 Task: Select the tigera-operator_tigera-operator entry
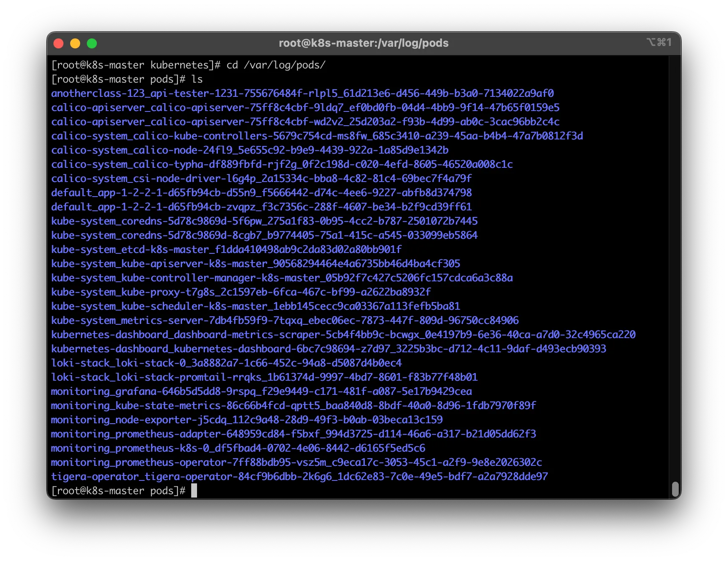pyautogui.click(x=300, y=477)
